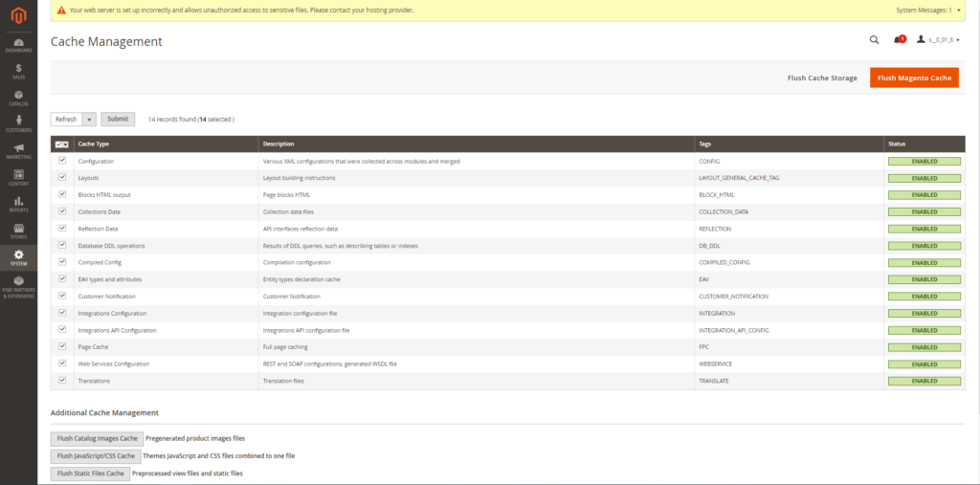Click ENABLED status for Page Cache row
980x485 pixels.
924,347
